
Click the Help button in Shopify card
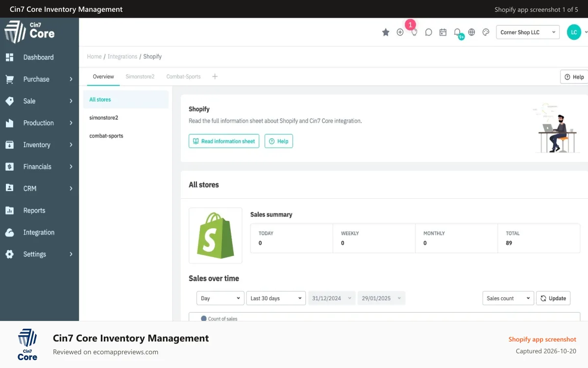coord(279,141)
